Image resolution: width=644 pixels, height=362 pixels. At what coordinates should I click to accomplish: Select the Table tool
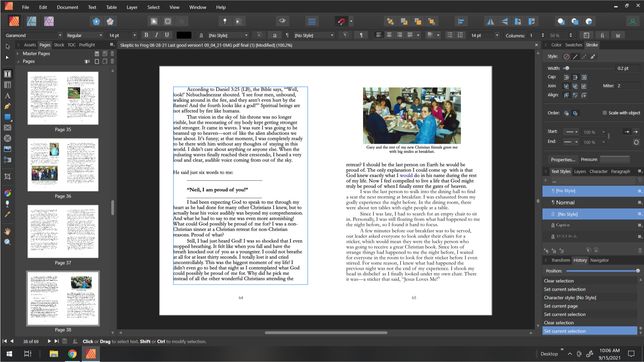click(7, 85)
